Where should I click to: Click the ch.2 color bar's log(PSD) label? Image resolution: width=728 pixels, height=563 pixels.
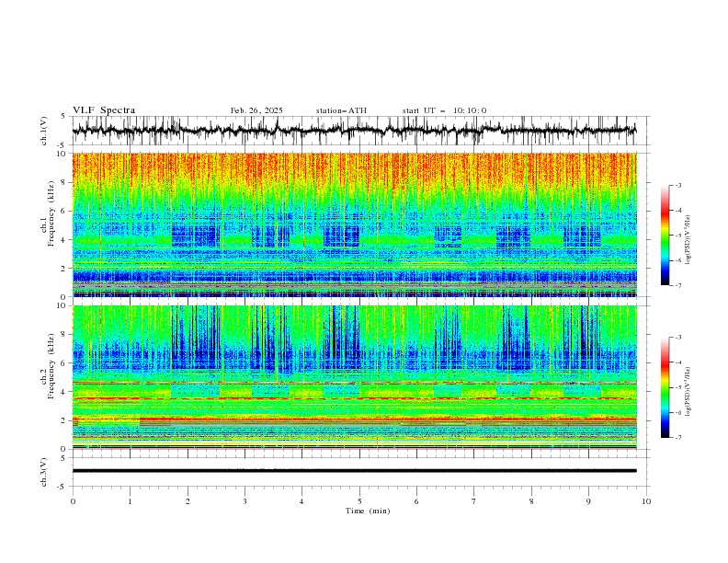[688, 392]
